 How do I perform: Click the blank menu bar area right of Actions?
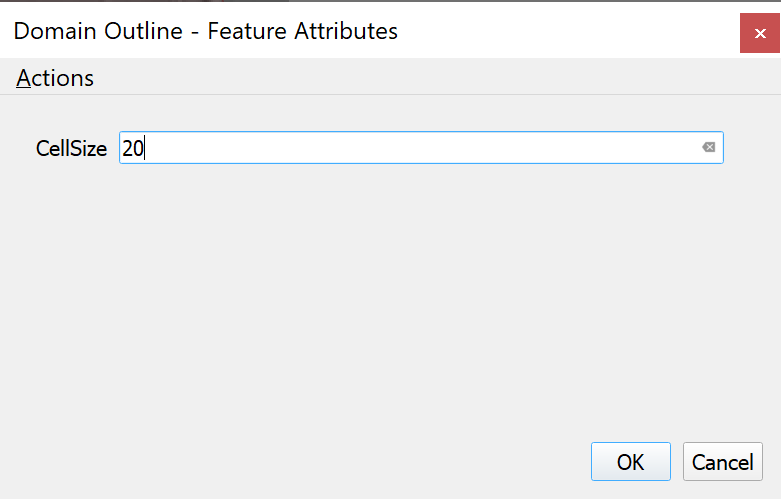[x=400, y=78]
